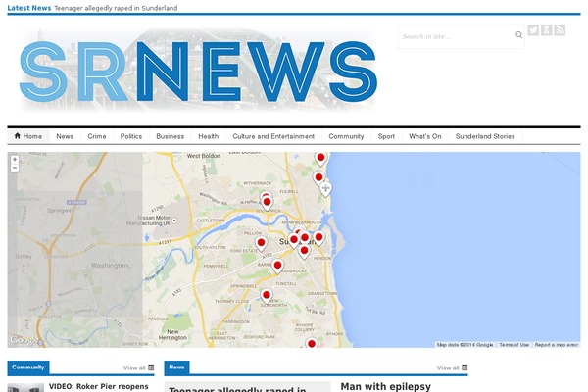Open the latest news headline about Sunderland teenager
The height and width of the screenshot is (392, 588).
click(116, 8)
